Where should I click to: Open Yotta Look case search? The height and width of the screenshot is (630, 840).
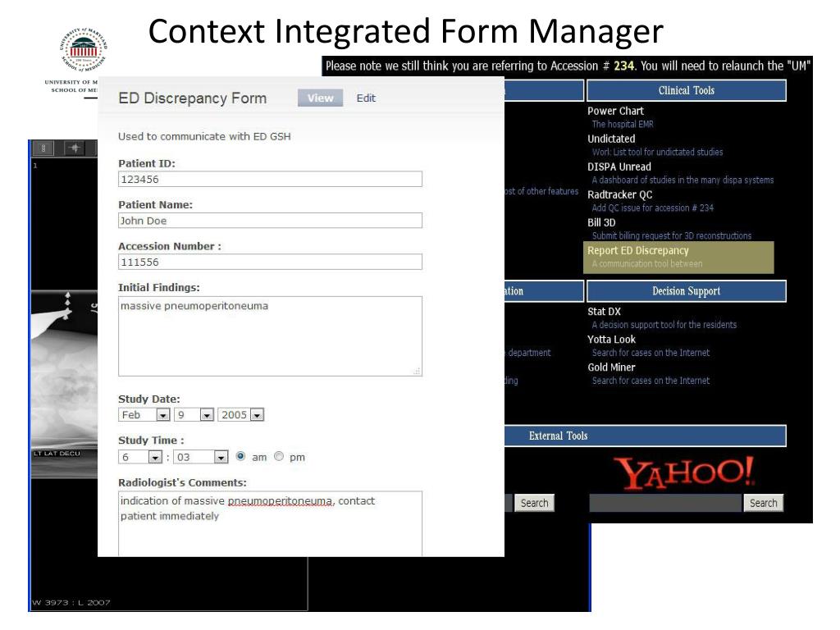click(611, 339)
